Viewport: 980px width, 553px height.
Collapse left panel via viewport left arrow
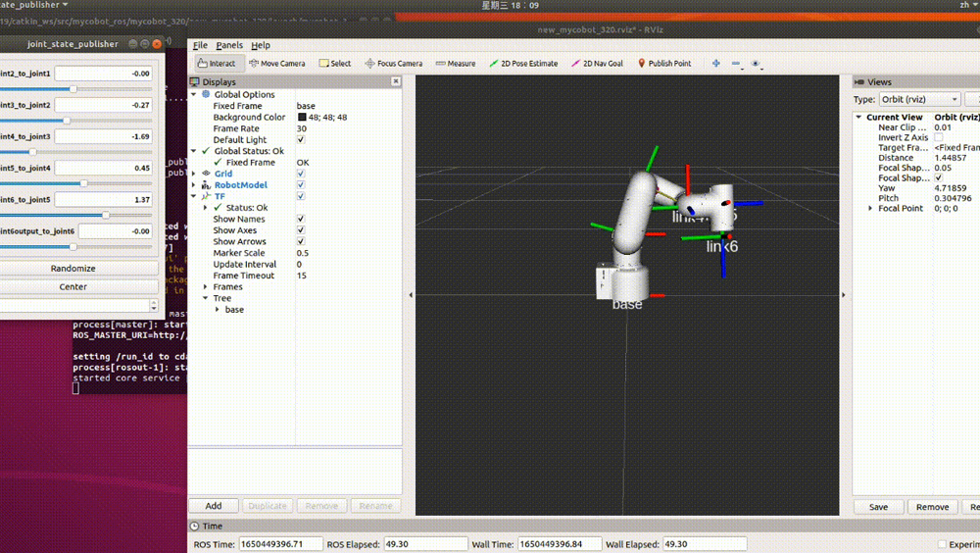tap(411, 295)
